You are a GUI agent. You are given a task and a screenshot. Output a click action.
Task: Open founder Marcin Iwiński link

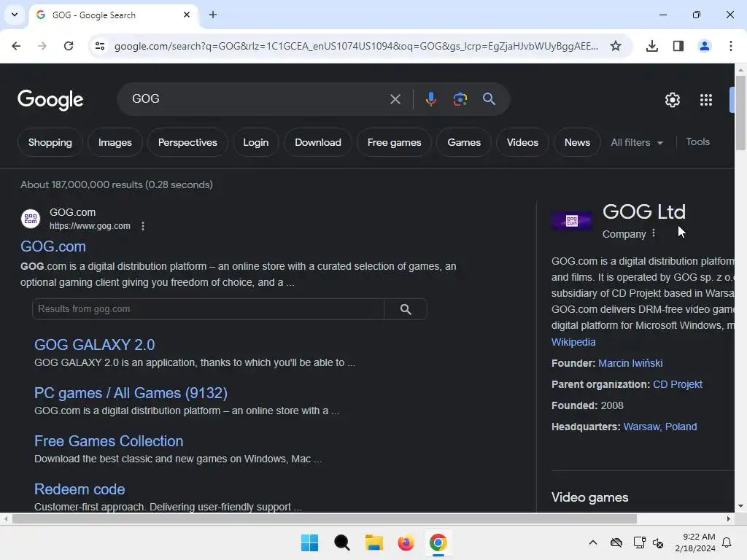click(x=630, y=363)
